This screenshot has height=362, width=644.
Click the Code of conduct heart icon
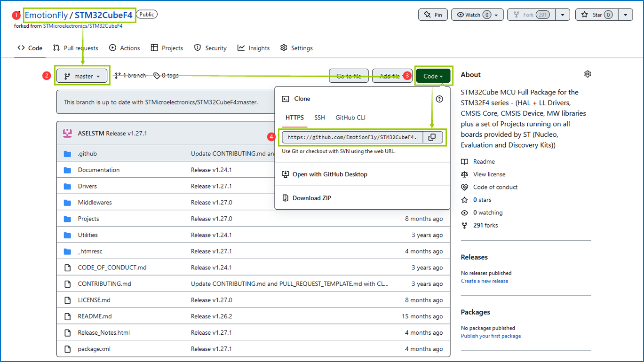click(x=465, y=187)
